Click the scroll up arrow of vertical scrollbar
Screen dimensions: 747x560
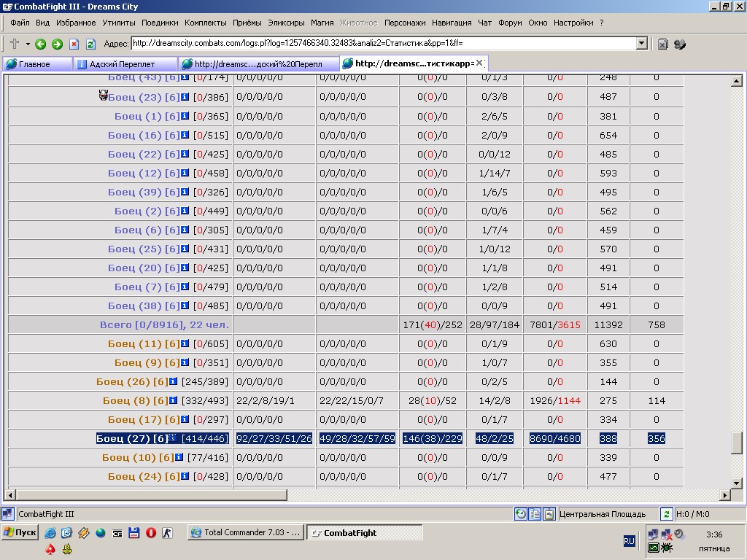[736, 81]
